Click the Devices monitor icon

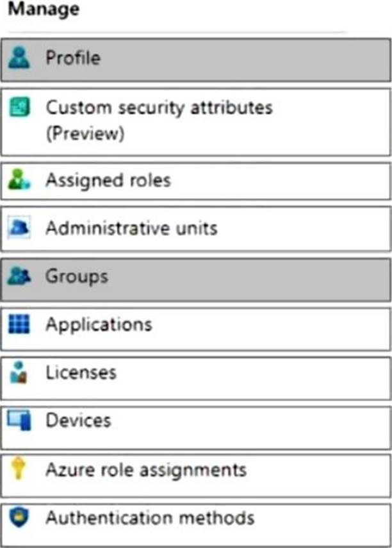coord(18,421)
